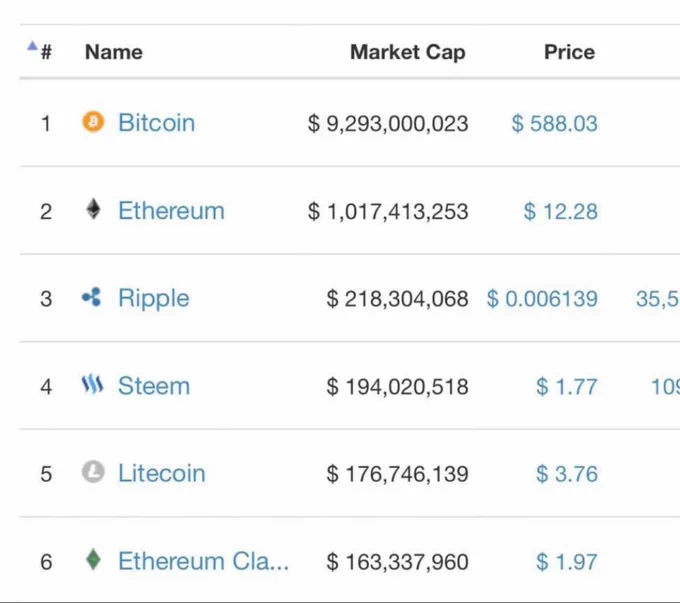Sort table by Name column
The width and height of the screenshot is (680, 603).
(x=114, y=52)
